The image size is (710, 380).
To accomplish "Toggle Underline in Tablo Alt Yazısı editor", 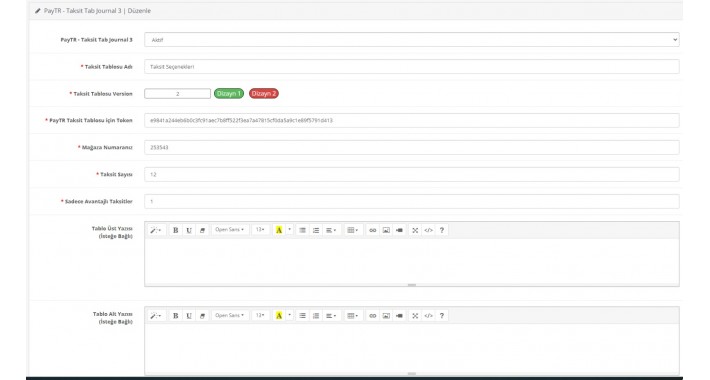I will tap(189, 316).
